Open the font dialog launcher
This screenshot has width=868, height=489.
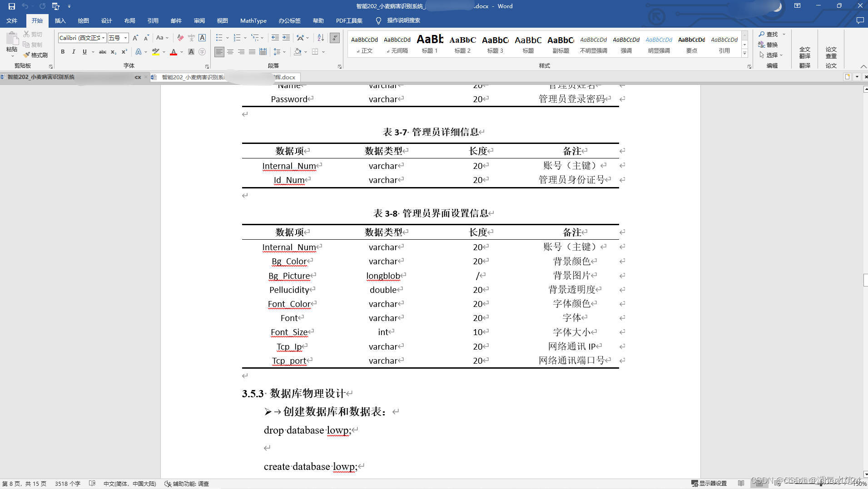(207, 66)
